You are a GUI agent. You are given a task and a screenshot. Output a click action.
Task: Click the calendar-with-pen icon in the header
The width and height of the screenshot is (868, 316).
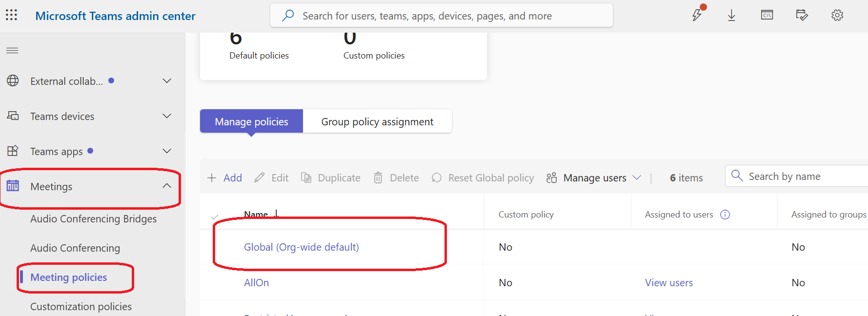pos(802,15)
